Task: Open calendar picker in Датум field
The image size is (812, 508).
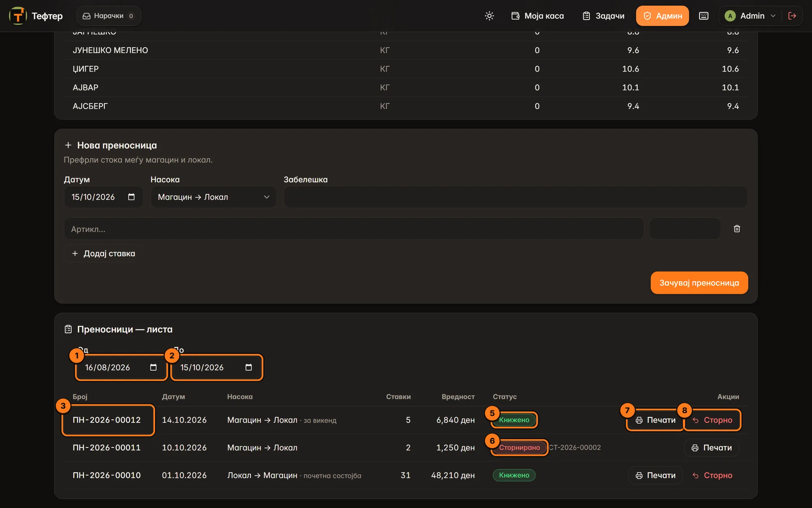Action: 131,197
